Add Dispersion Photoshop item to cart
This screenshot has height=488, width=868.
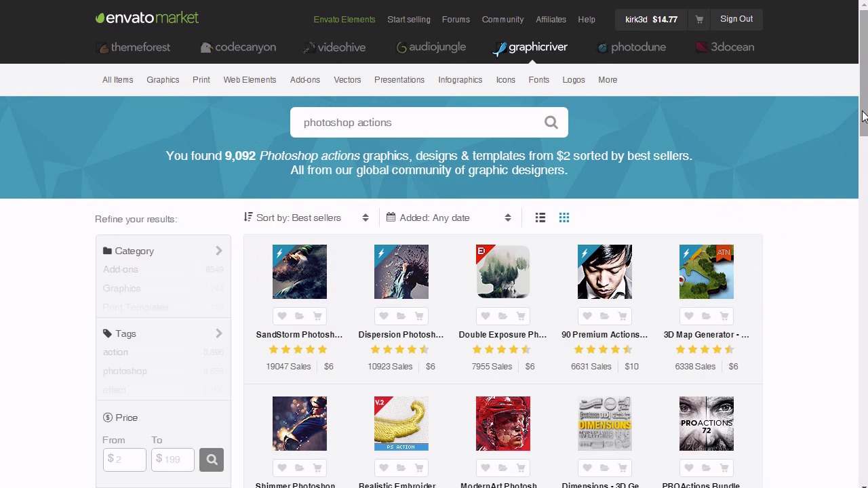click(418, 316)
